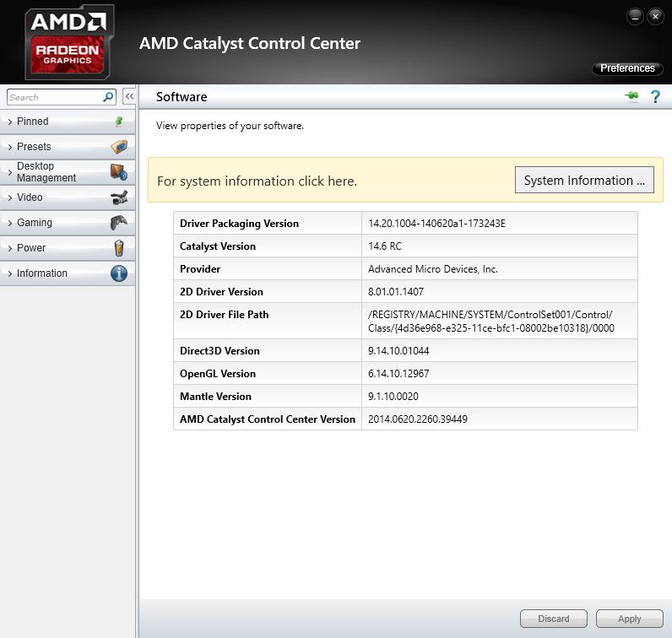Click the Driver Packaging Version label
The width and height of the screenshot is (672, 638).
tap(239, 224)
